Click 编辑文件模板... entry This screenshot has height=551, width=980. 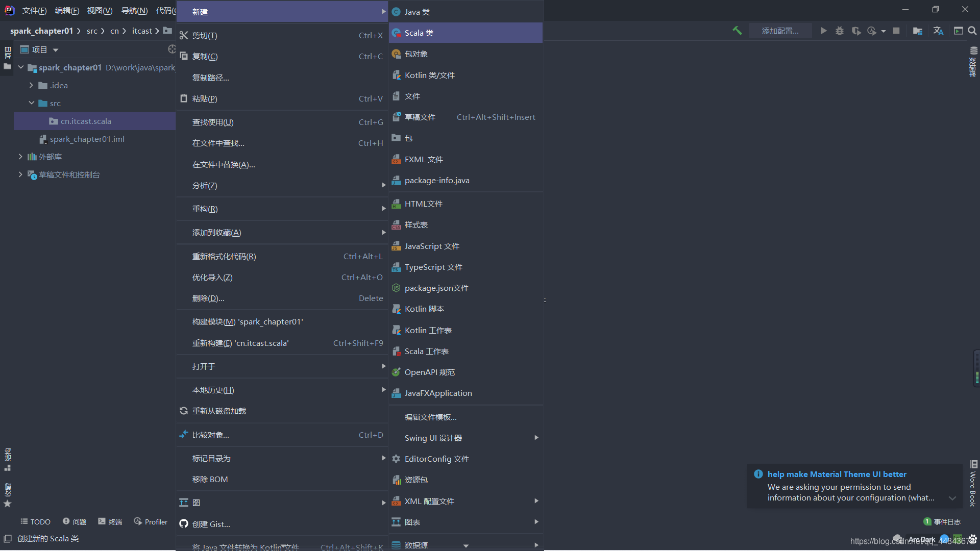point(465,417)
